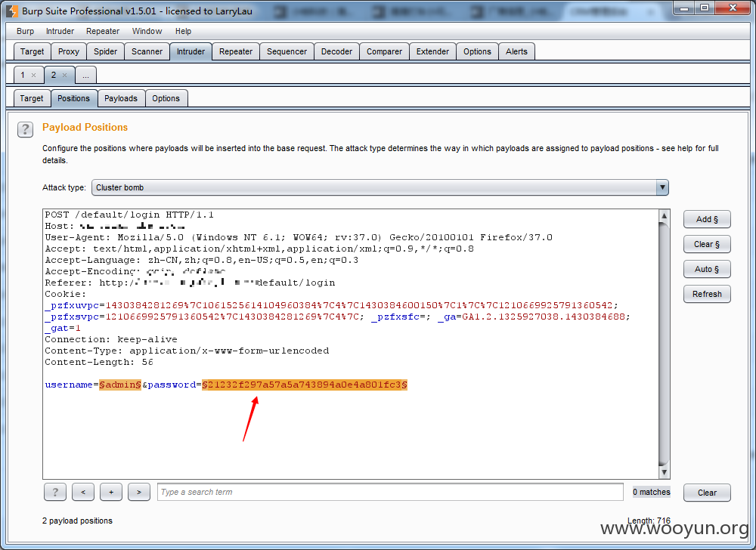Click the request editor scroll up arrow
The height and width of the screenshot is (550, 756).
click(x=664, y=216)
